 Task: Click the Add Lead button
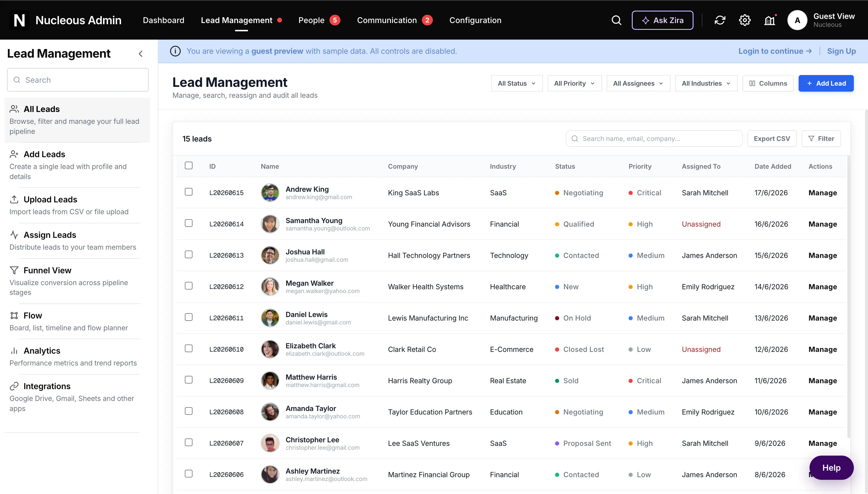click(826, 83)
